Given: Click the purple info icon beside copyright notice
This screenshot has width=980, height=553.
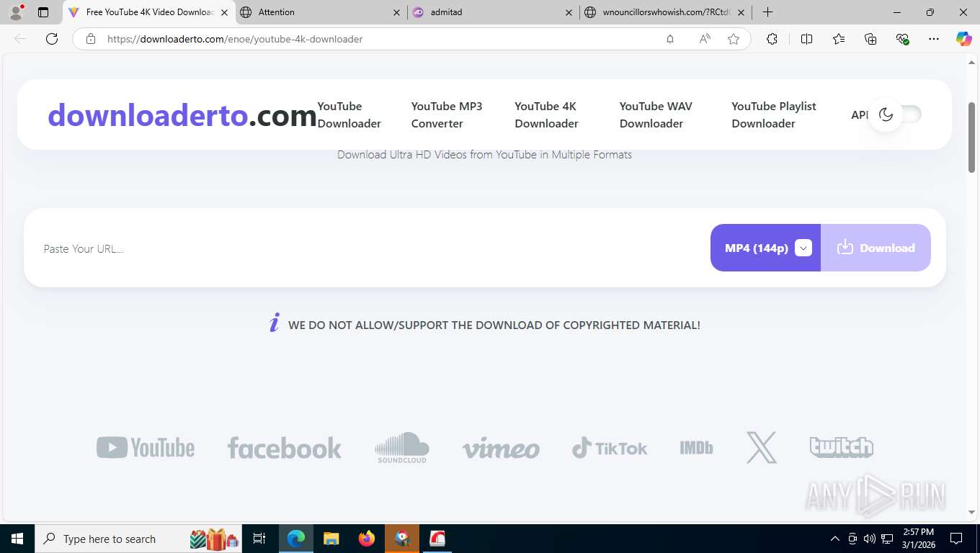Looking at the screenshot, I should point(274,323).
